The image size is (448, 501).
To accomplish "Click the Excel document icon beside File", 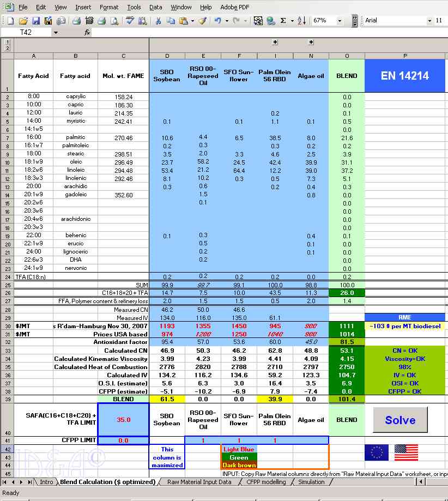I will 9,7.
